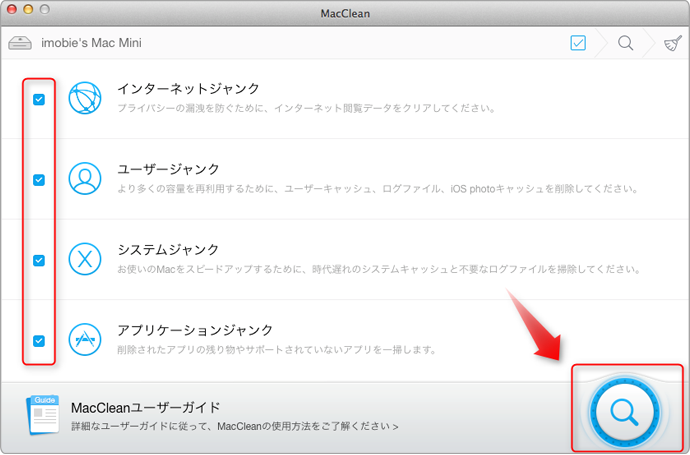Select the インターネットジャンク title

tap(188, 88)
